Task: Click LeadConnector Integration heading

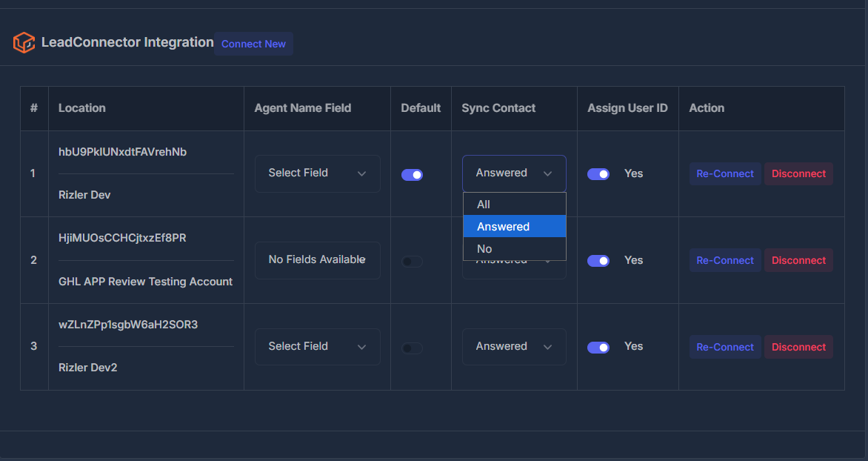Action: 127,42
